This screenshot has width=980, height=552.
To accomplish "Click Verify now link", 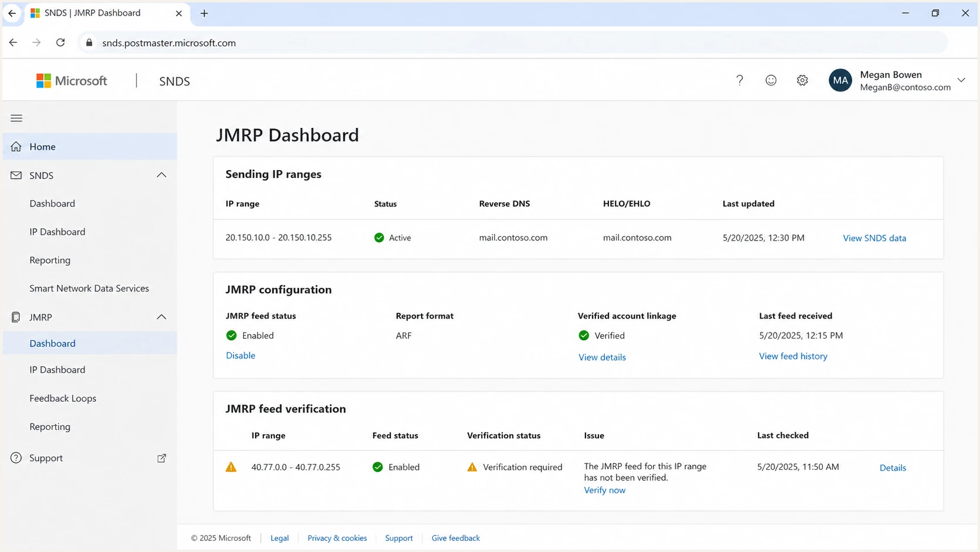I will point(604,490).
